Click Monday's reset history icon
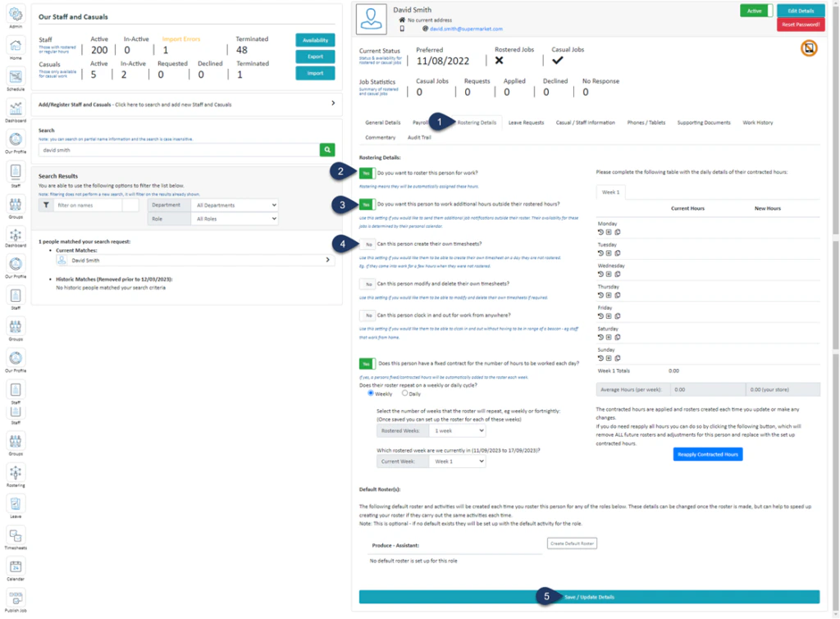Viewport: 840px width, 619px height. point(600,232)
